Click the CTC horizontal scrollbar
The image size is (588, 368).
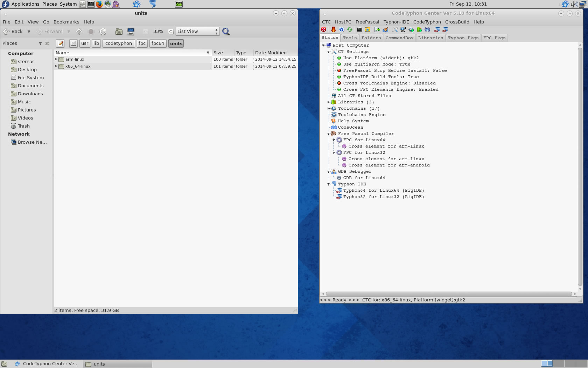(x=449, y=294)
